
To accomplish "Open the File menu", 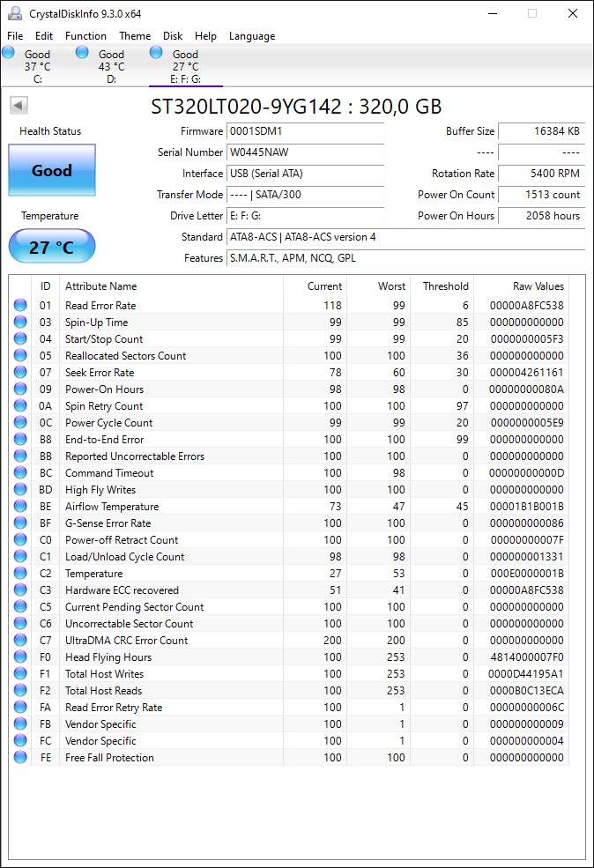I will [15, 36].
